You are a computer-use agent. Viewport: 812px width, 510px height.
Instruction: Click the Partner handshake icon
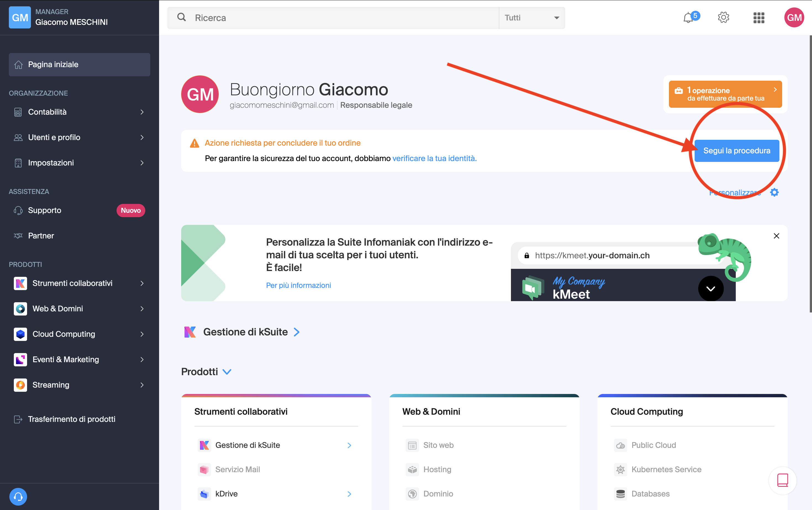(18, 236)
